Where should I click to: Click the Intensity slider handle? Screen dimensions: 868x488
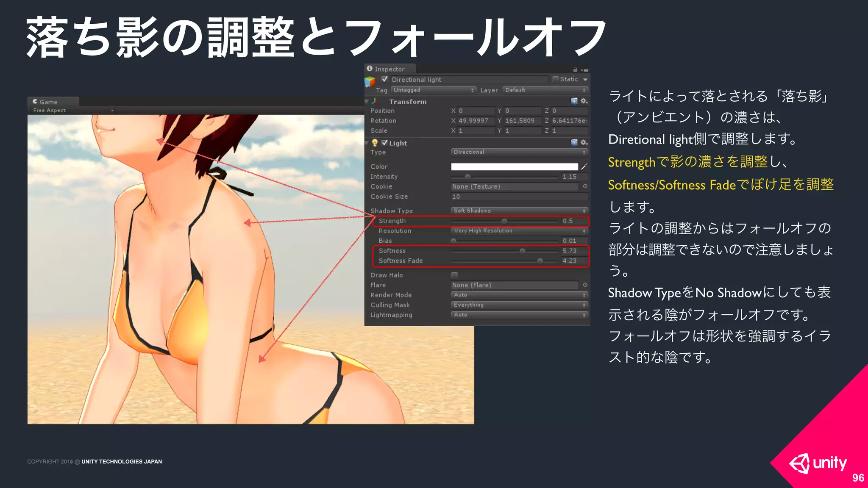[467, 177]
